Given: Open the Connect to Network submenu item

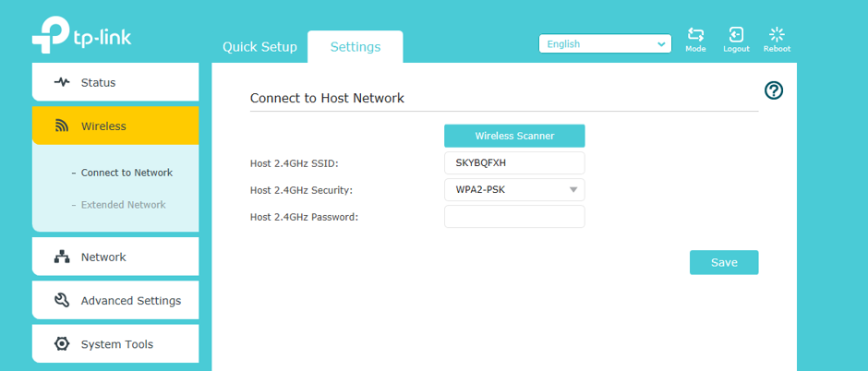Looking at the screenshot, I should pyautogui.click(x=127, y=173).
